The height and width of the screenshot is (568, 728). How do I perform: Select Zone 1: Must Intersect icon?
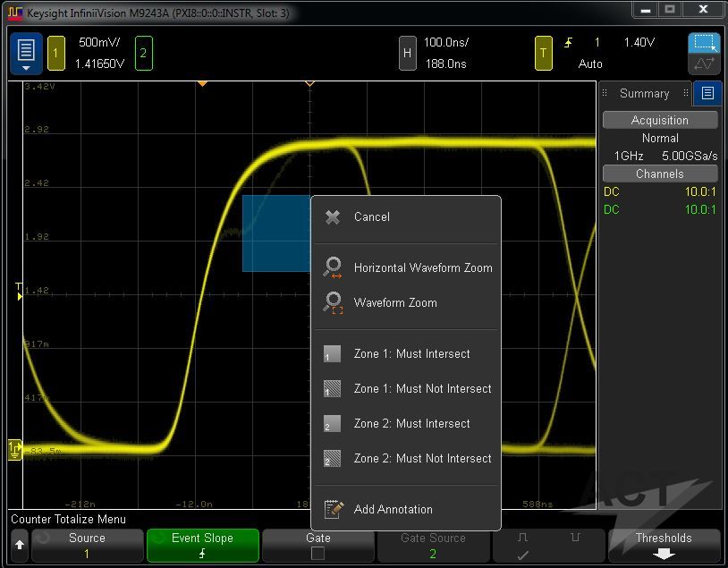click(x=332, y=354)
